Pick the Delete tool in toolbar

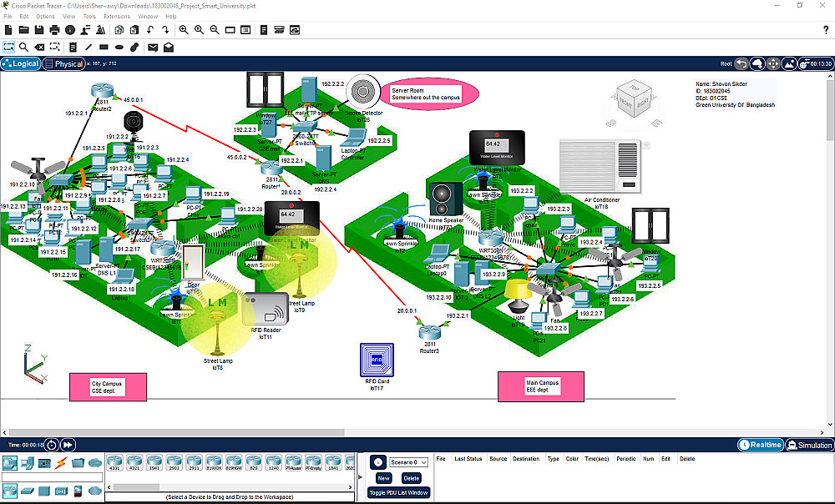[39, 48]
